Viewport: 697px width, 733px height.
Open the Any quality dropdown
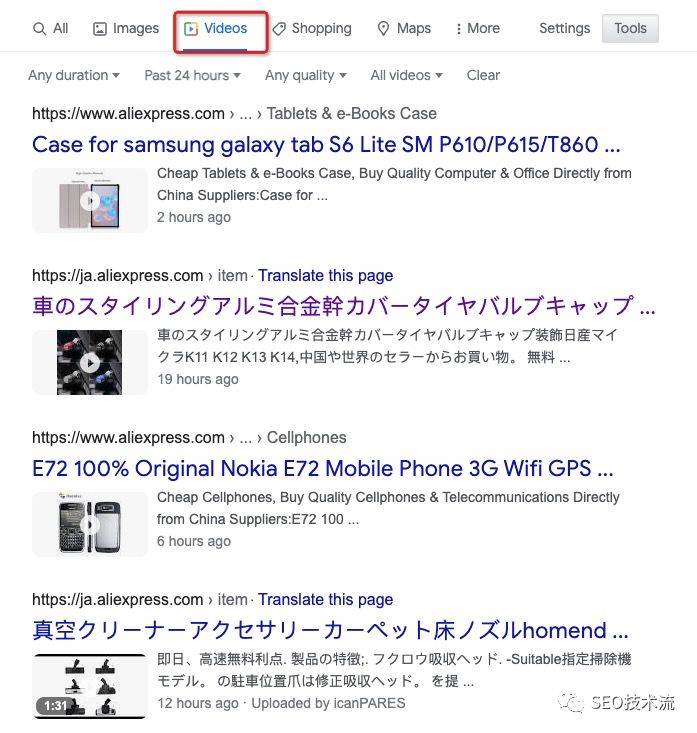click(x=306, y=75)
